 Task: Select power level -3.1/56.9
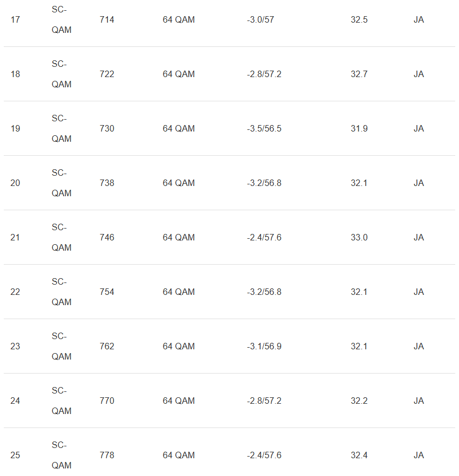pos(264,347)
